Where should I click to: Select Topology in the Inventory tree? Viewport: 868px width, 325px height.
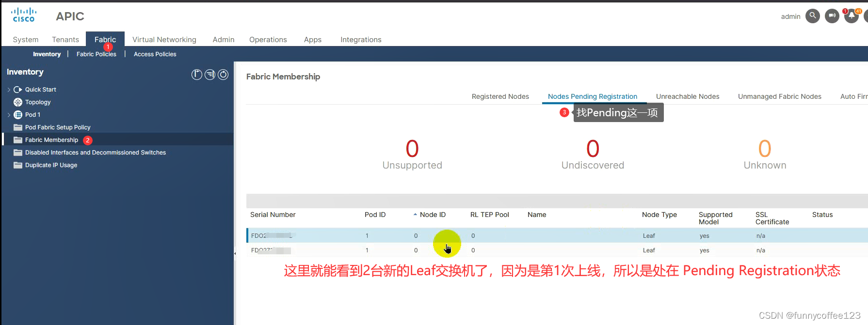tap(38, 102)
